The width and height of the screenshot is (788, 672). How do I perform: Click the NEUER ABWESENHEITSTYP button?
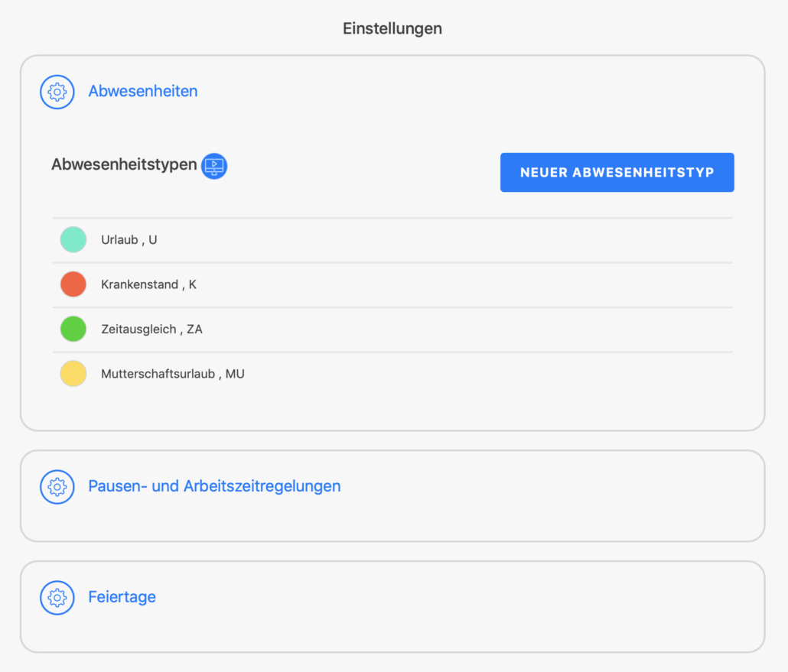pyautogui.click(x=617, y=172)
